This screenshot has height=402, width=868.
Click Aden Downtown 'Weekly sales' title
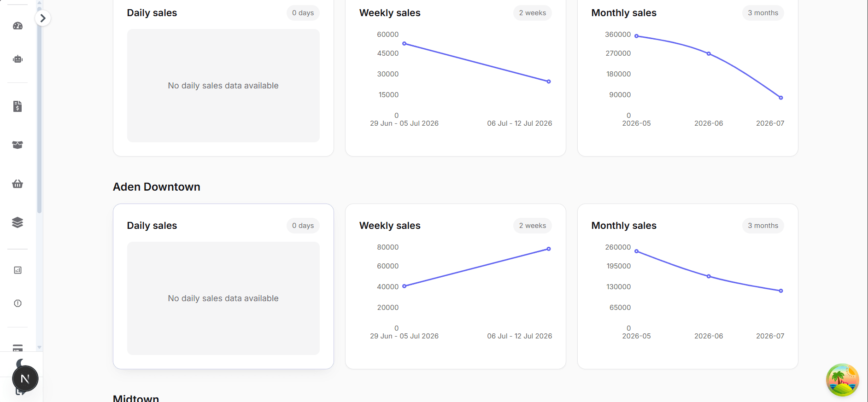[x=390, y=226]
